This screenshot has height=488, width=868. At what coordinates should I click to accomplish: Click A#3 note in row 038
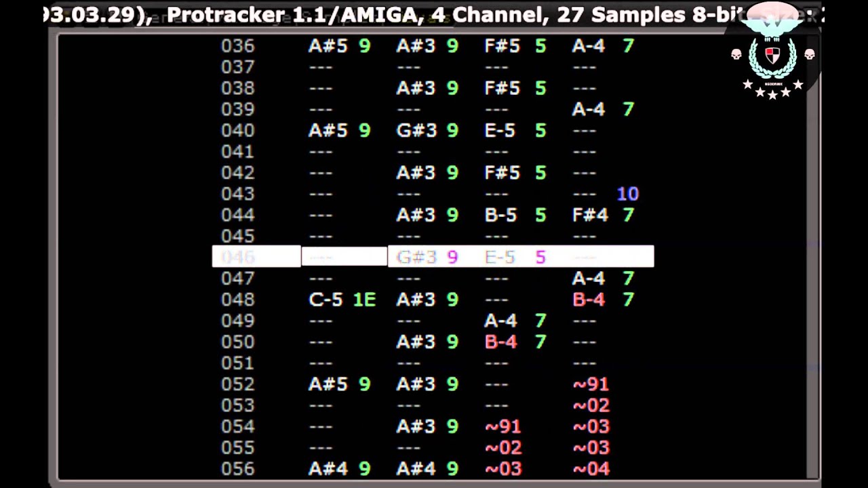[x=416, y=88]
